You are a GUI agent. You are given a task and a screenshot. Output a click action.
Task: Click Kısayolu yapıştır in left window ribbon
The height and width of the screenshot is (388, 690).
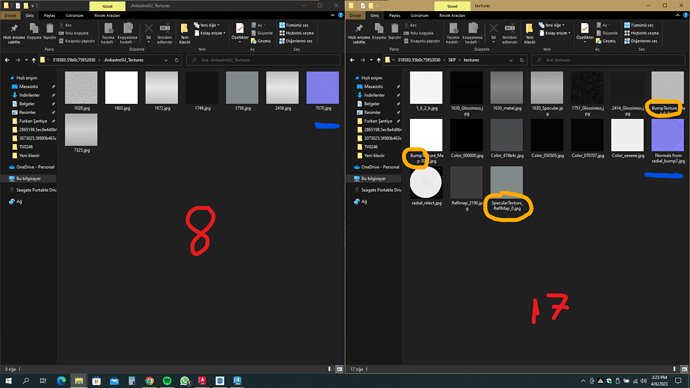[x=77, y=41]
